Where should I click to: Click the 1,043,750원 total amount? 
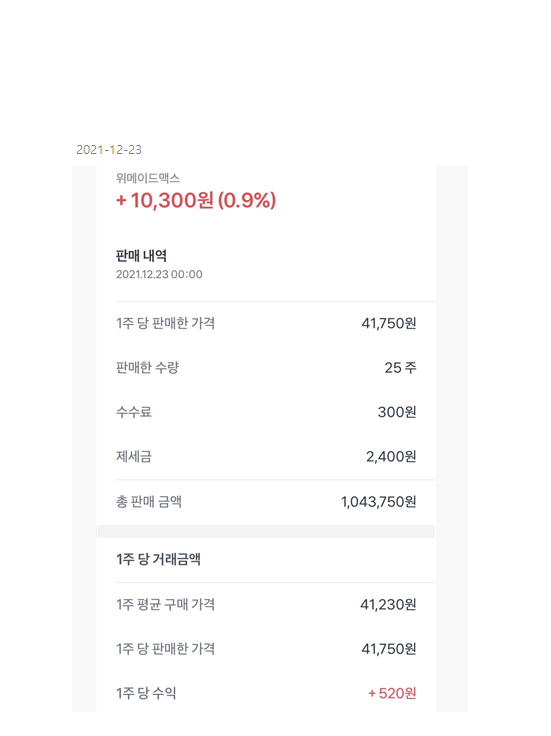click(x=379, y=502)
